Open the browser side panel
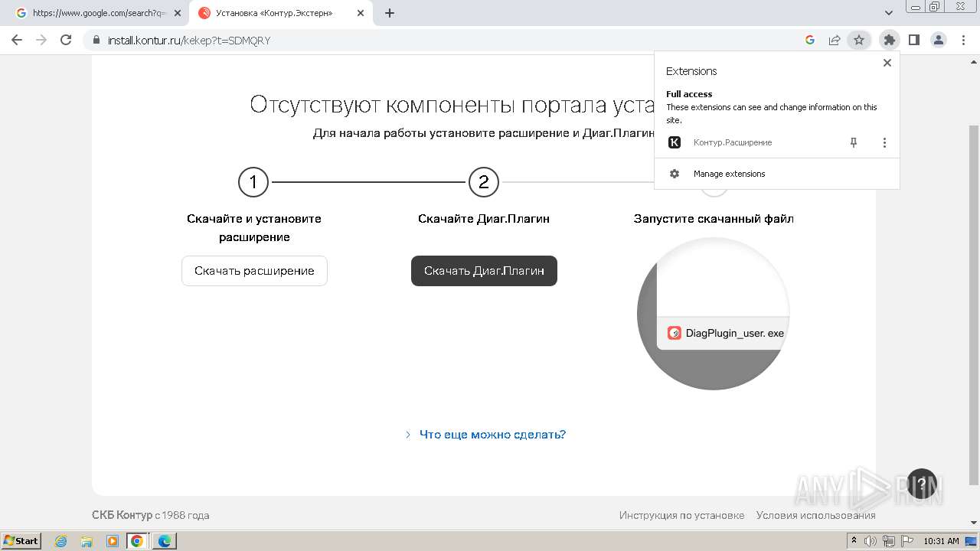 click(x=913, y=40)
